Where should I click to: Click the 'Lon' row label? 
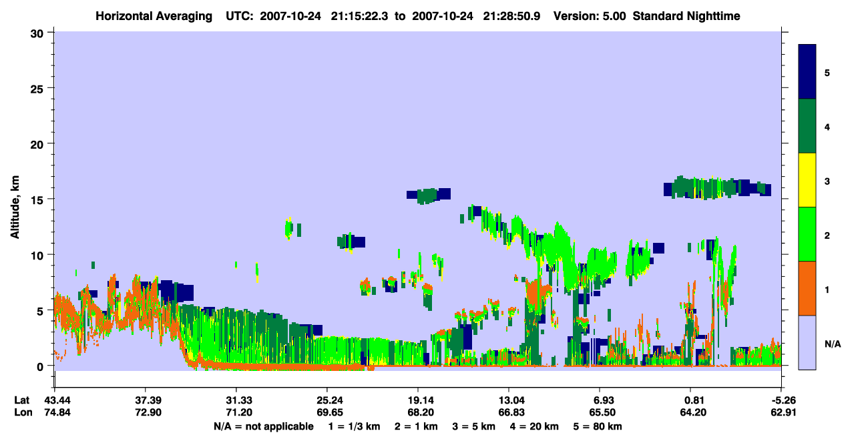point(23,412)
